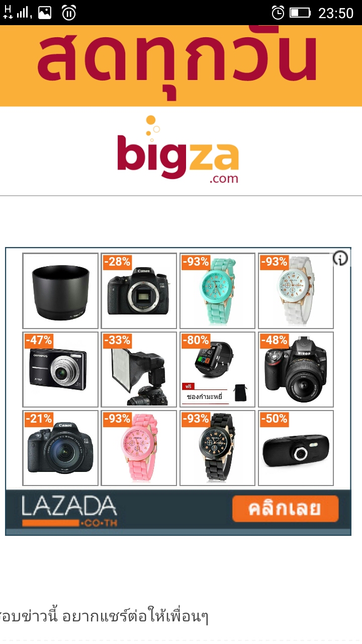Image resolution: width=362 pixels, height=644 pixels.
Task: Tap the battery indicator icon
Action: [x=300, y=13]
